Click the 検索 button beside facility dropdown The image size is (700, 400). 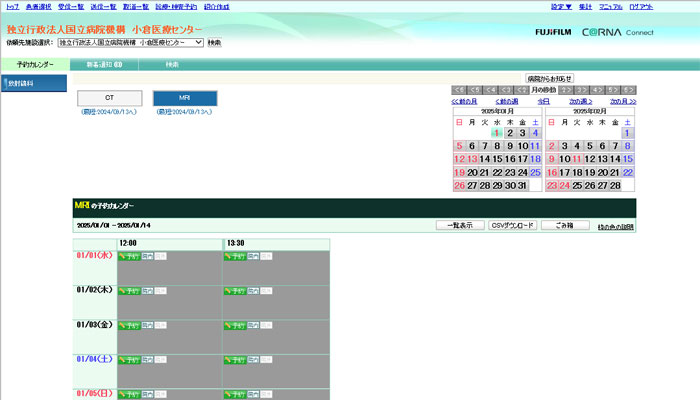tap(214, 42)
